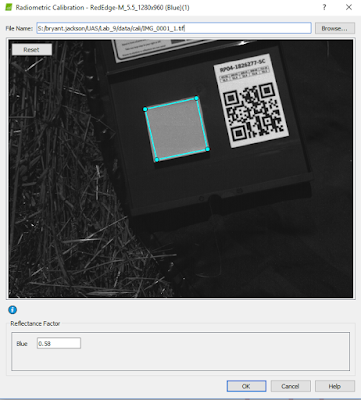Click the Browse button
Viewport: 361px width, 400px height.
[x=334, y=28]
